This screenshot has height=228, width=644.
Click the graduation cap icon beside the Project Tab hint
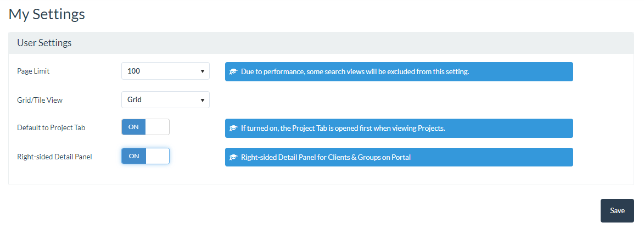[x=233, y=128]
